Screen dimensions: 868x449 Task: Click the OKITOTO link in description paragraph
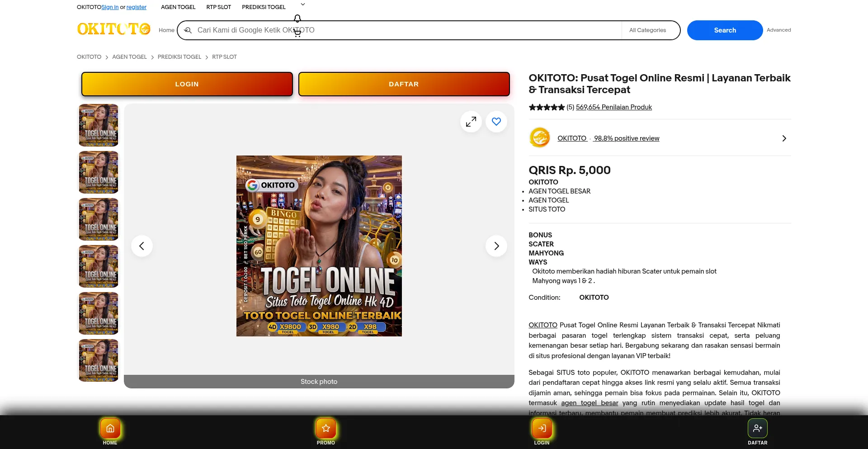(543, 325)
